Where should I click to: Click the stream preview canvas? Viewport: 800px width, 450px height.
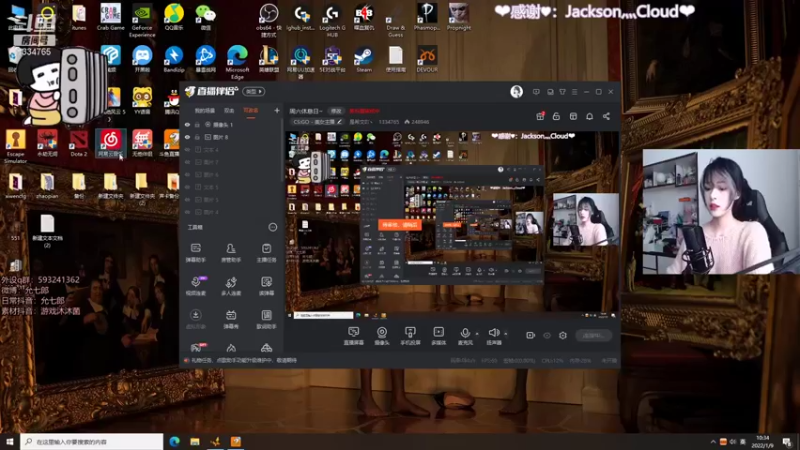click(452, 225)
